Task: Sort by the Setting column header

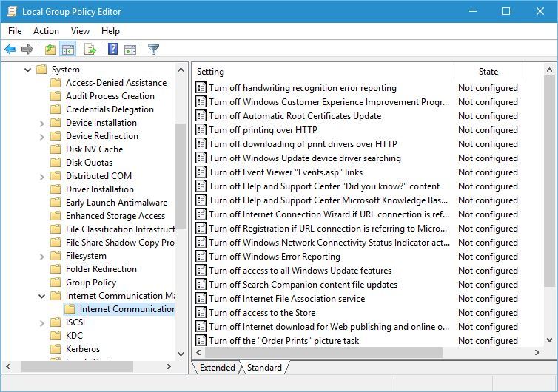Action: (x=322, y=72)
